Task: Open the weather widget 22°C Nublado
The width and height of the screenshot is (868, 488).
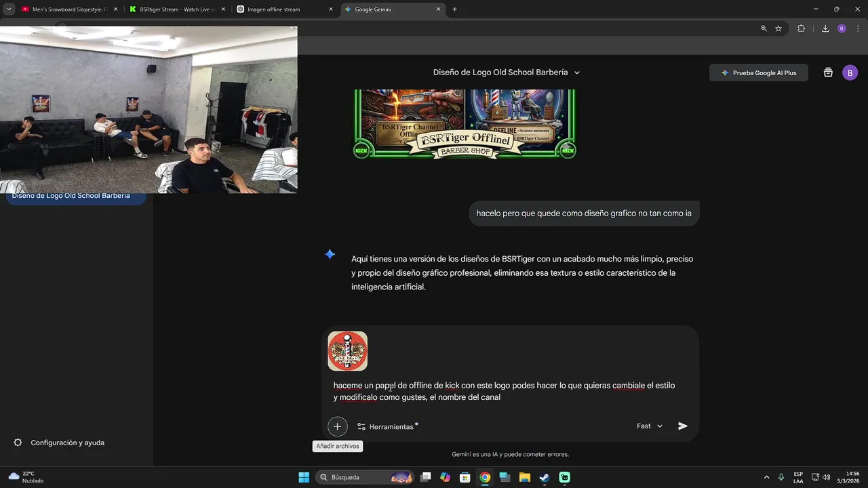Action: coord(27,477)
